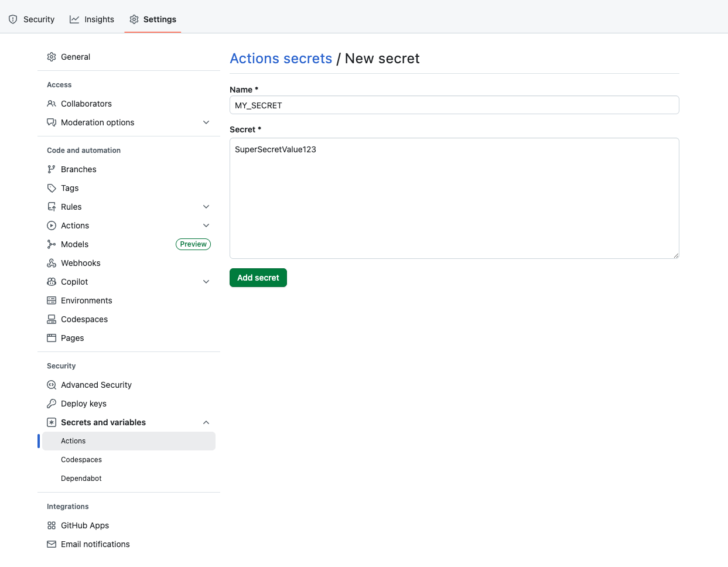Select the Codespaces item under Secrets and variables
The height and width of the screenshot is (567, 728).
point(81,459)
